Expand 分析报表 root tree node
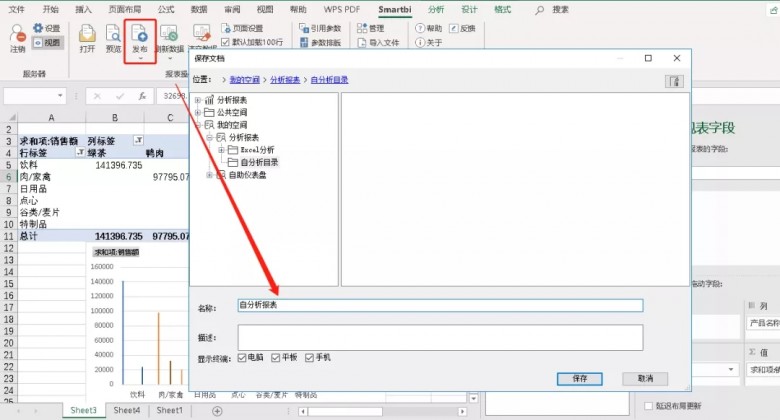 pyautogui.click(x=198, y=100)
